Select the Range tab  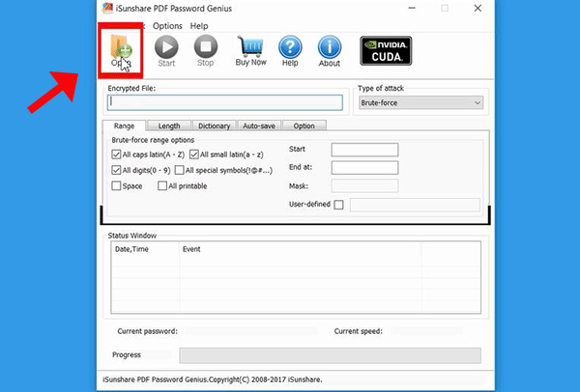124,126
